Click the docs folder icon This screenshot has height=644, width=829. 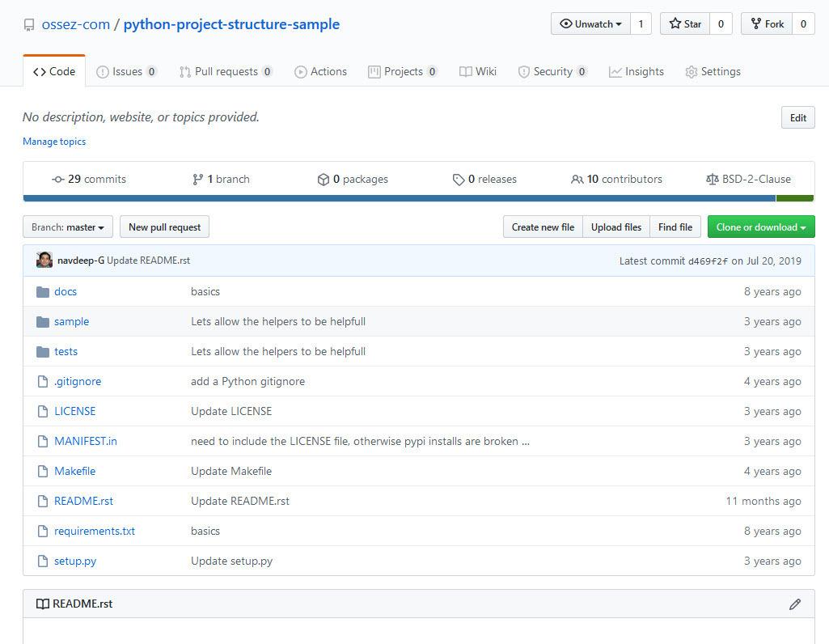(43, 292)
